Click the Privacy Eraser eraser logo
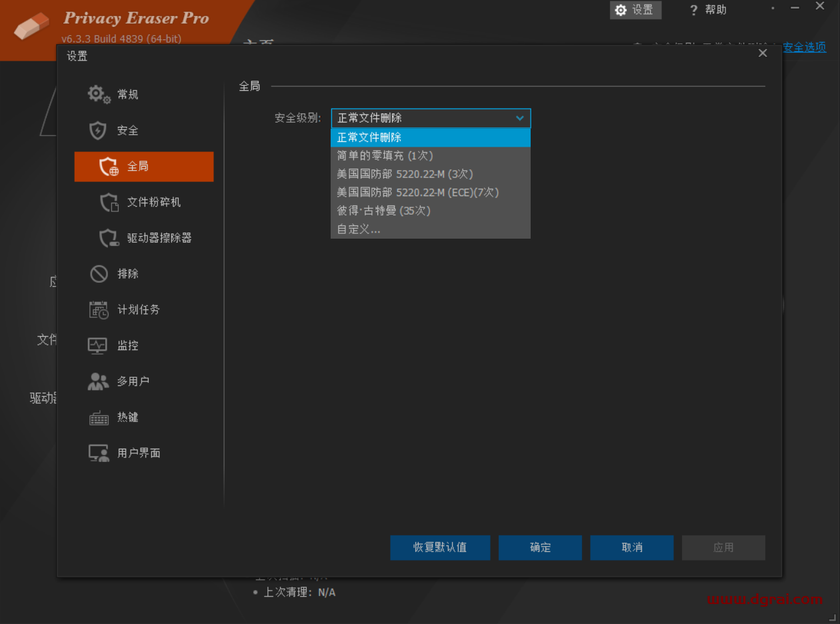 (x=31, y=27)
